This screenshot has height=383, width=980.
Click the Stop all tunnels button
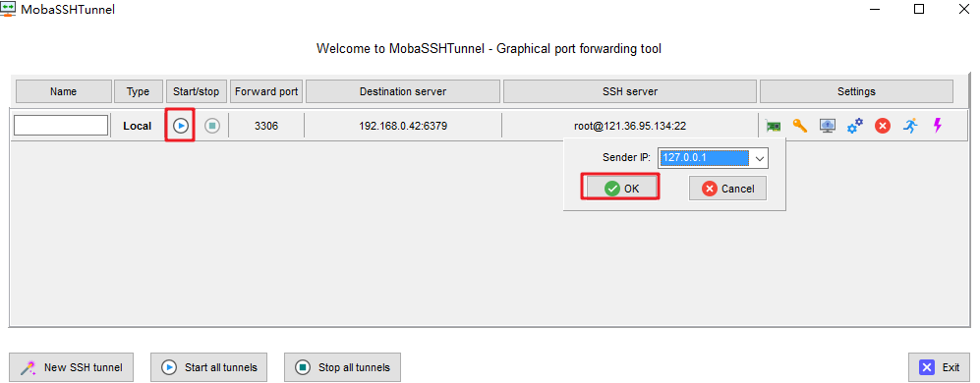pyautogui.click(x=342, y=367)
